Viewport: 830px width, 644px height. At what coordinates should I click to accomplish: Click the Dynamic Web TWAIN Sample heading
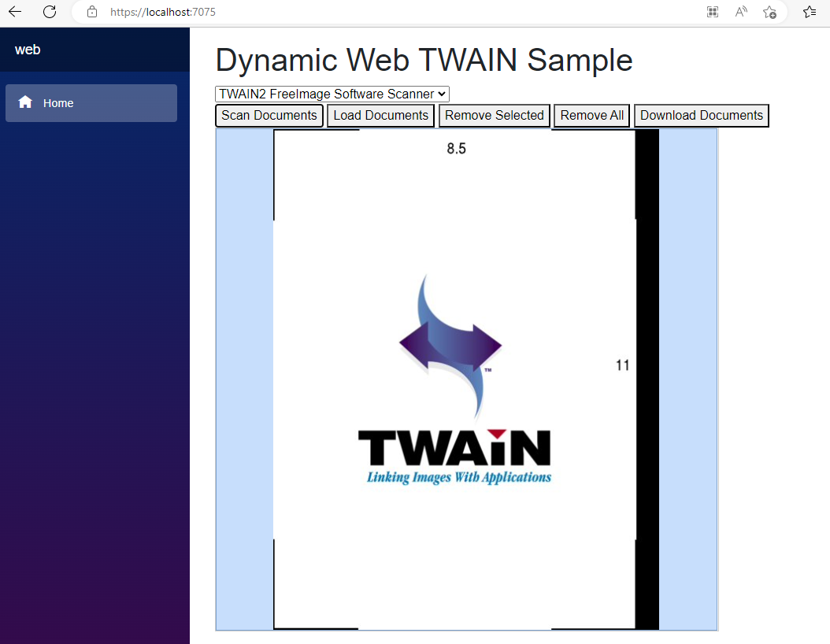[424, 61]
